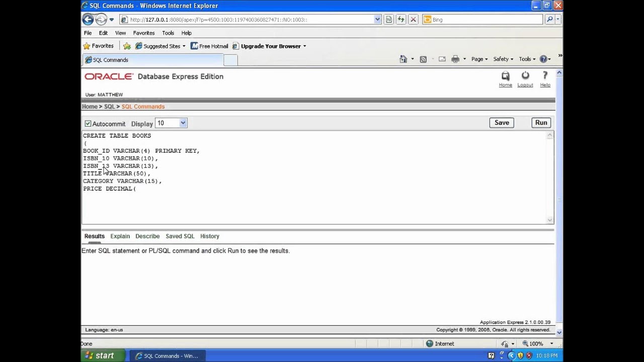644x362 pixels.
Task: Click the red security shield tray icon
Action: point(529,356)
